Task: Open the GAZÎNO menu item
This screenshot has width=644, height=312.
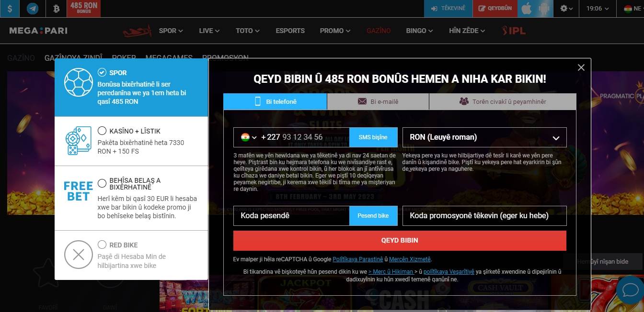Action: [379, 31]
